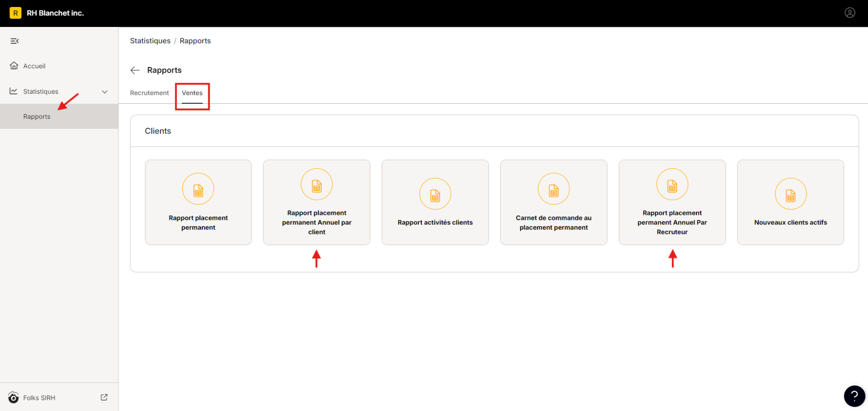Open Carnet de commande icon
868x411 pixels.
[554, 189]
